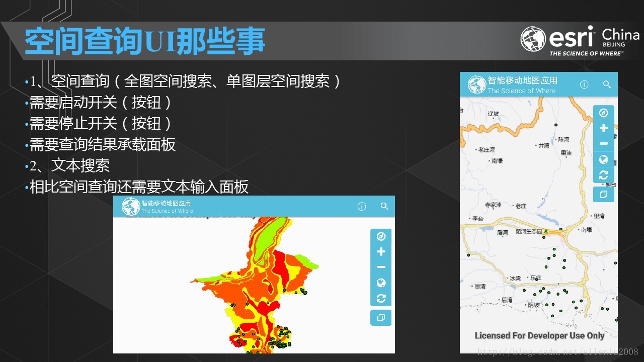Click the map label 李台

477,219
